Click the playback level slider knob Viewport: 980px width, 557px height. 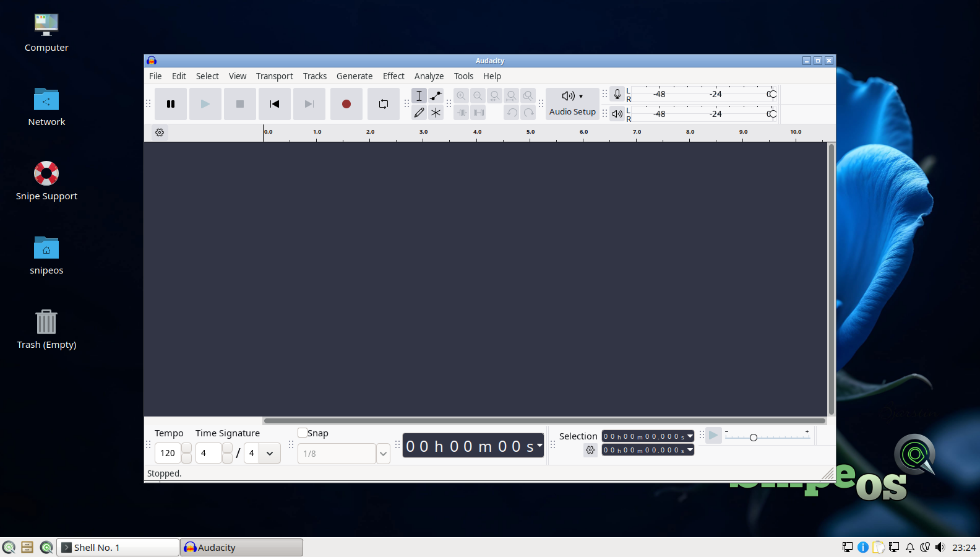coord(772,114)
